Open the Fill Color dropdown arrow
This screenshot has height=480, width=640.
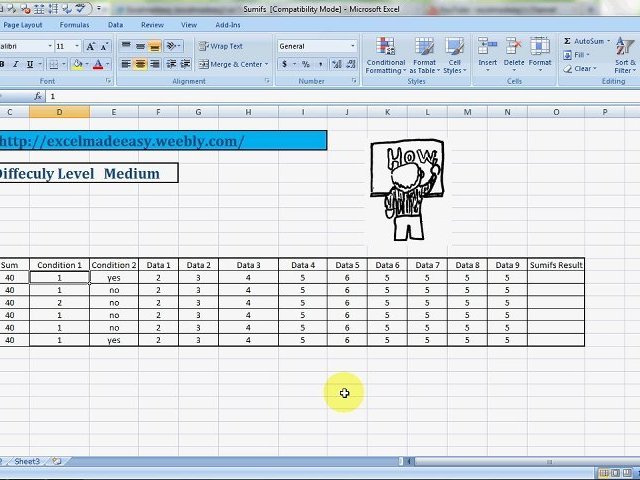[x=87, y=64]
